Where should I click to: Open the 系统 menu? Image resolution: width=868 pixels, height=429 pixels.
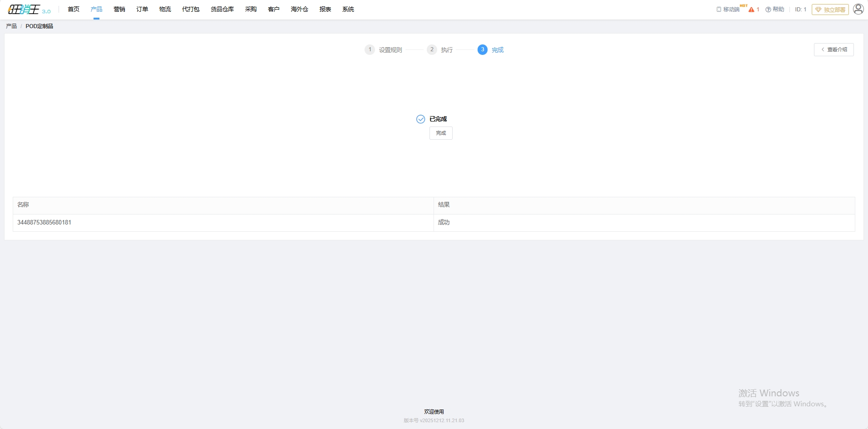pyautogui.click(x=348, y=10)
